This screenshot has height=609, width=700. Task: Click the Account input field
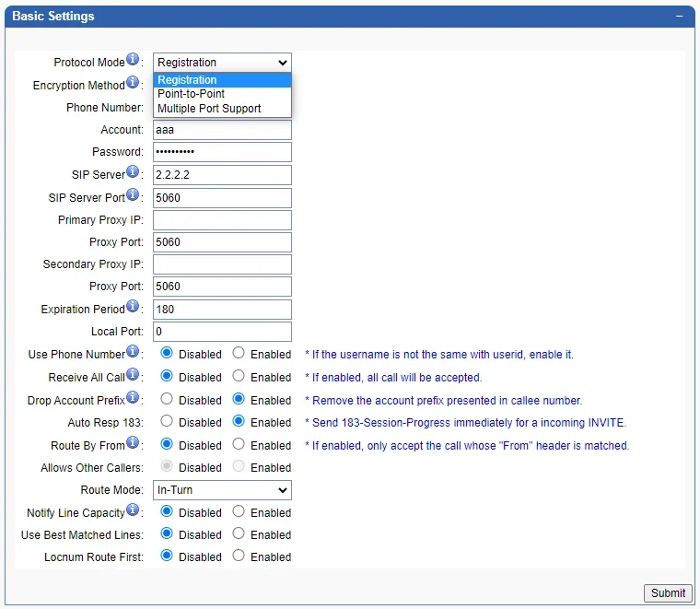[x=222, y=130]
